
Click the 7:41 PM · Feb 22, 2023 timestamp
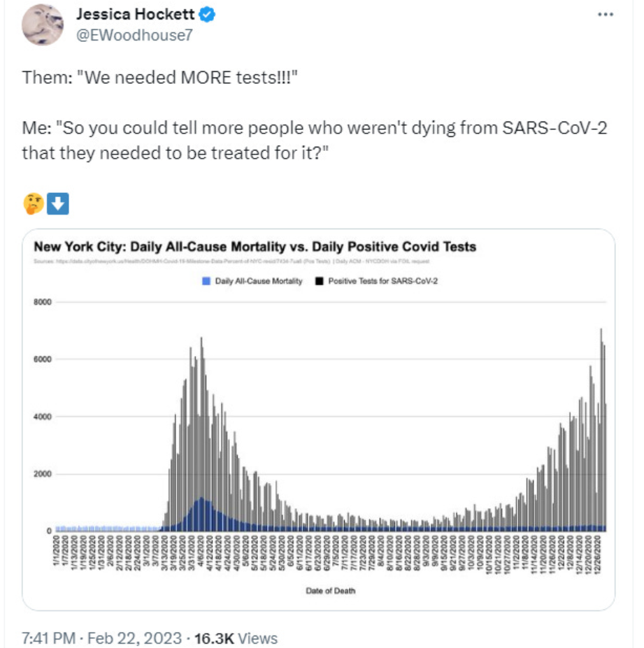101,638
